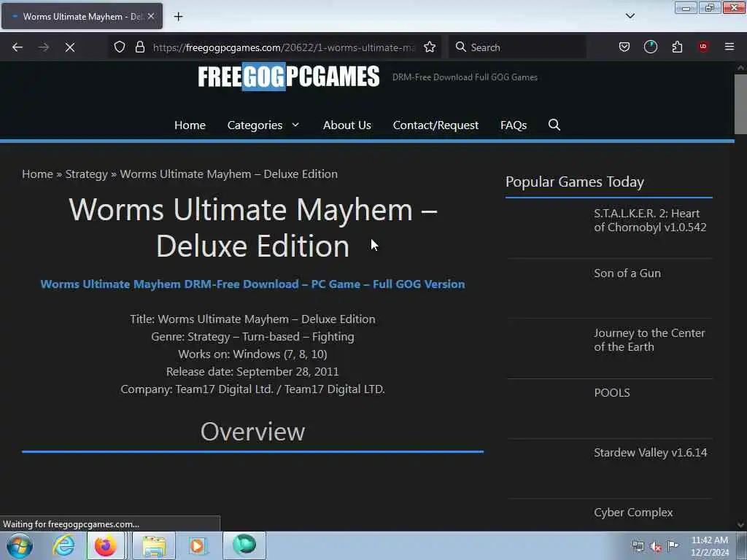Open S.T.A.L.K.E.R. 2: Heart of Chornobyl link
Image resolution: width=747 pixels, height=560 pixels.
point(650,220)
